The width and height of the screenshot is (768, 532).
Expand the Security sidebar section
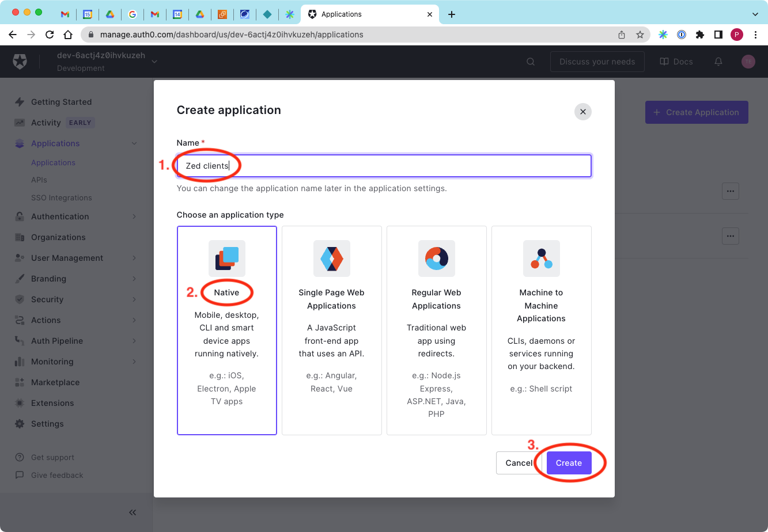pos(134,299)
